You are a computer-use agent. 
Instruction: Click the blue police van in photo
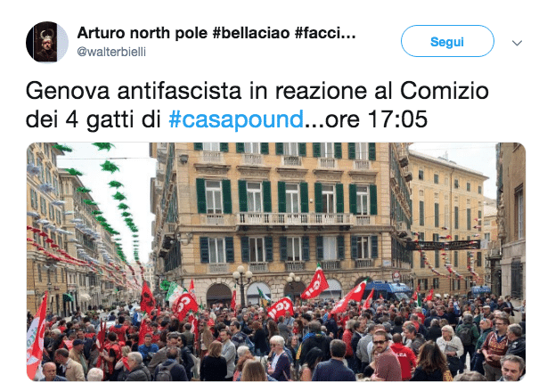[388, 290]
